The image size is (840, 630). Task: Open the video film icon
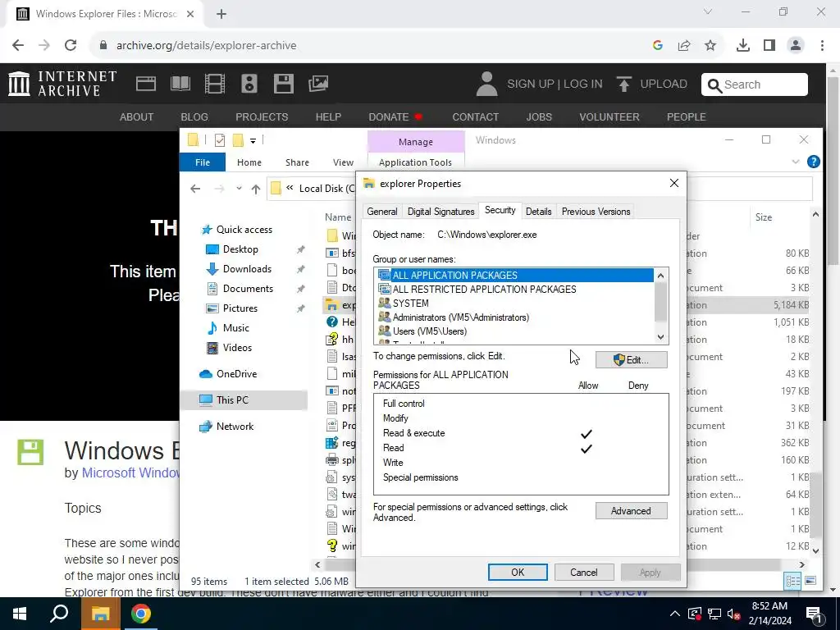tap(215, 84)
